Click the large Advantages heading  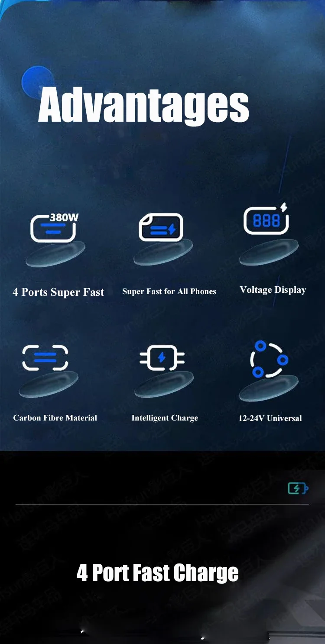click(x=143, y=104)
